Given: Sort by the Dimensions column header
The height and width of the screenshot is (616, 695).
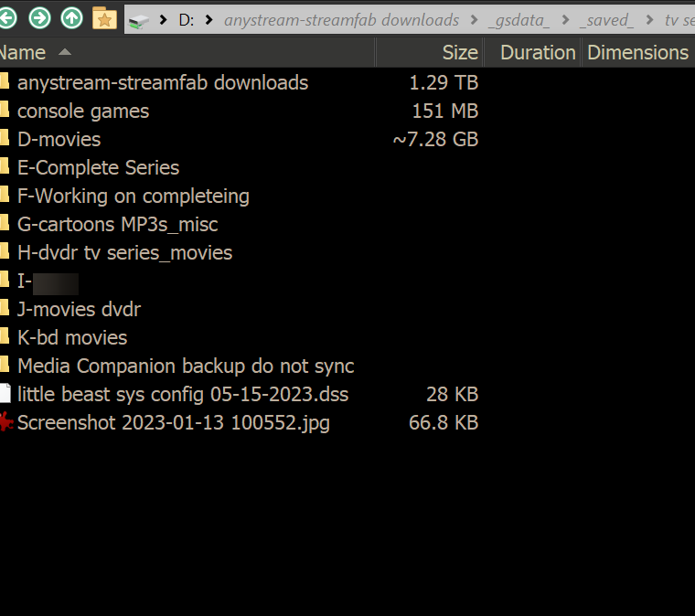Looking at the screenshot, I should point(638,53).
